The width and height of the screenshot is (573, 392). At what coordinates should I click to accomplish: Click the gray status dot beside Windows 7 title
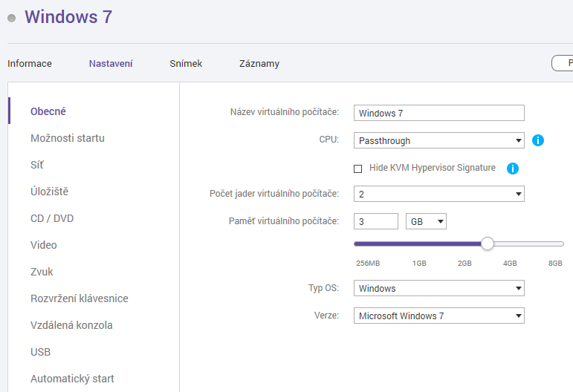click(12, 18)
